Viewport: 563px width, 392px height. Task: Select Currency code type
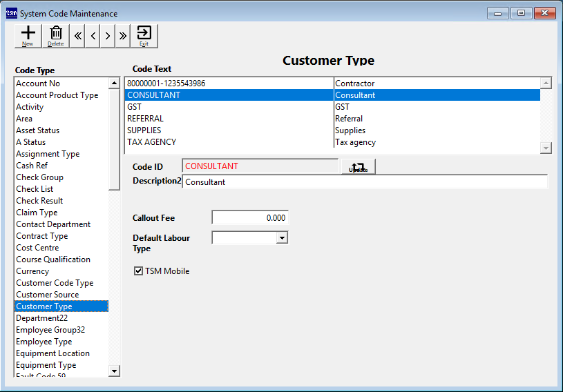[61, 271]
